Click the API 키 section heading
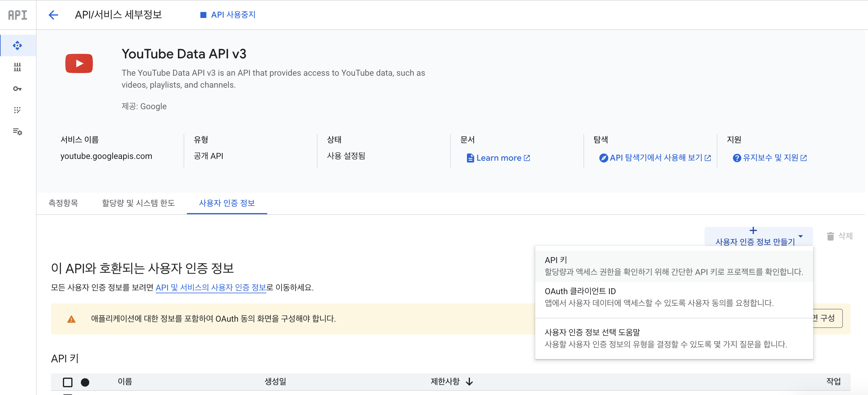The image size is (868, 395). pos(65,359)
